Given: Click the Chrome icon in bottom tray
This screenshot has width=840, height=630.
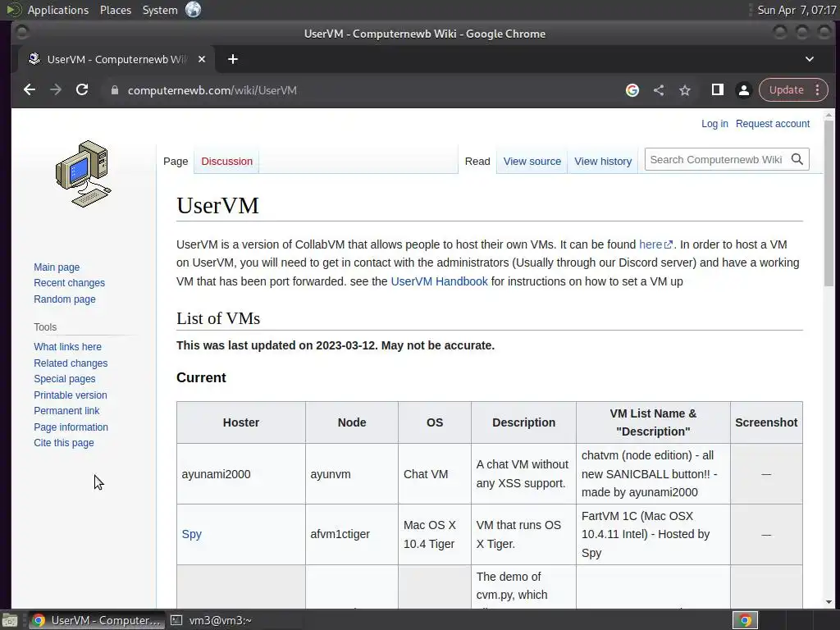Looking at the screenshot, I should tap(745, 620).
